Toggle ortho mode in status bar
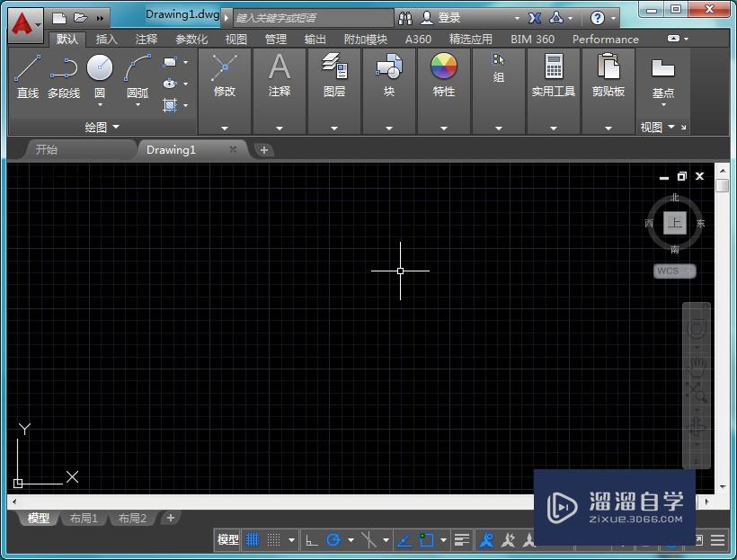The height and width of the screenshot is (560, 737). [312, 539]
